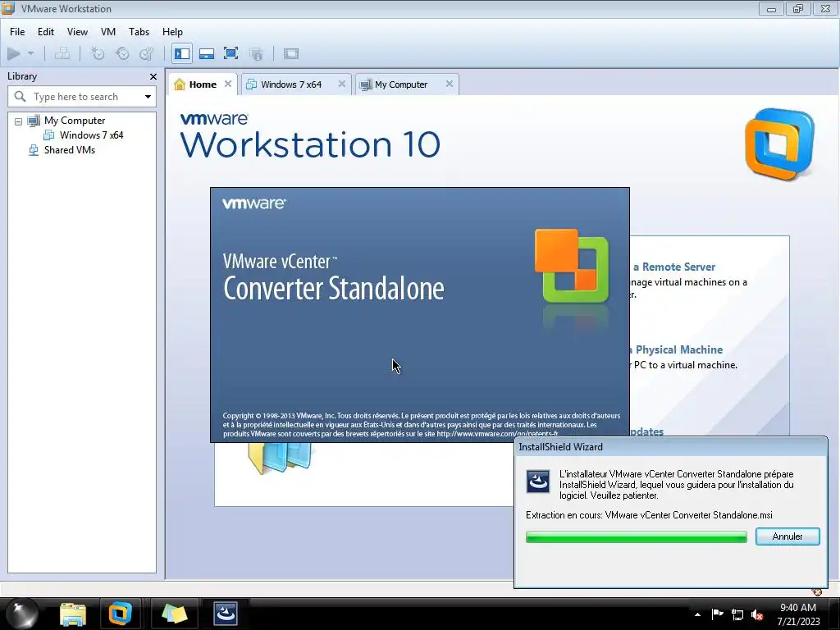Click the VMware Workstation logo on Home
Viewport: 840px width, 630px height.
pos(779,144)
